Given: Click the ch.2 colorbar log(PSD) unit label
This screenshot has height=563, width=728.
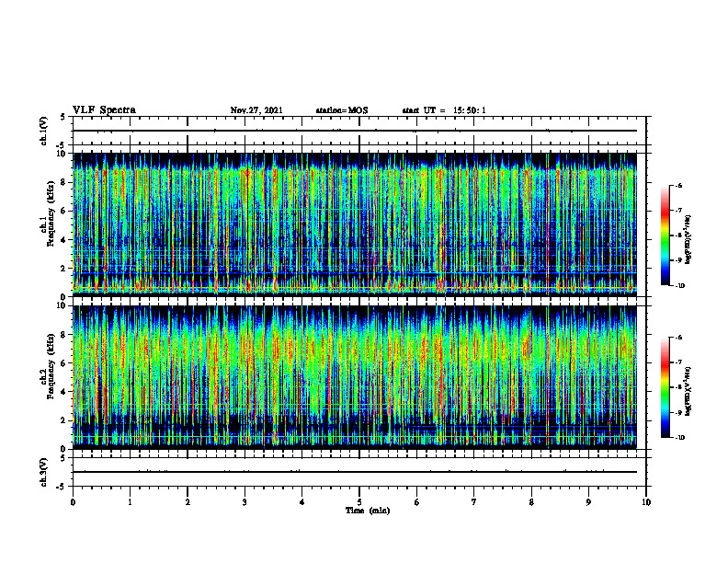Looking at the screenshot, I should [x=688, y=391].
